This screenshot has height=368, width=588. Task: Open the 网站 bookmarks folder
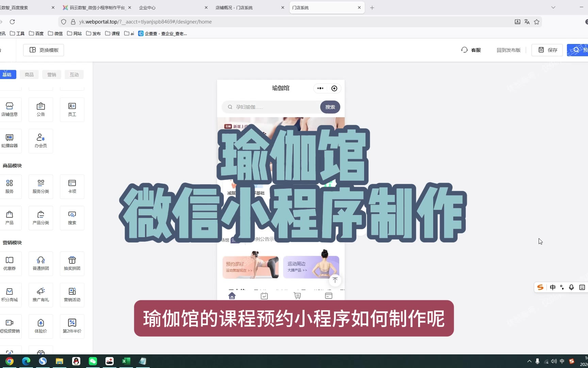click(x=75, y=33)
